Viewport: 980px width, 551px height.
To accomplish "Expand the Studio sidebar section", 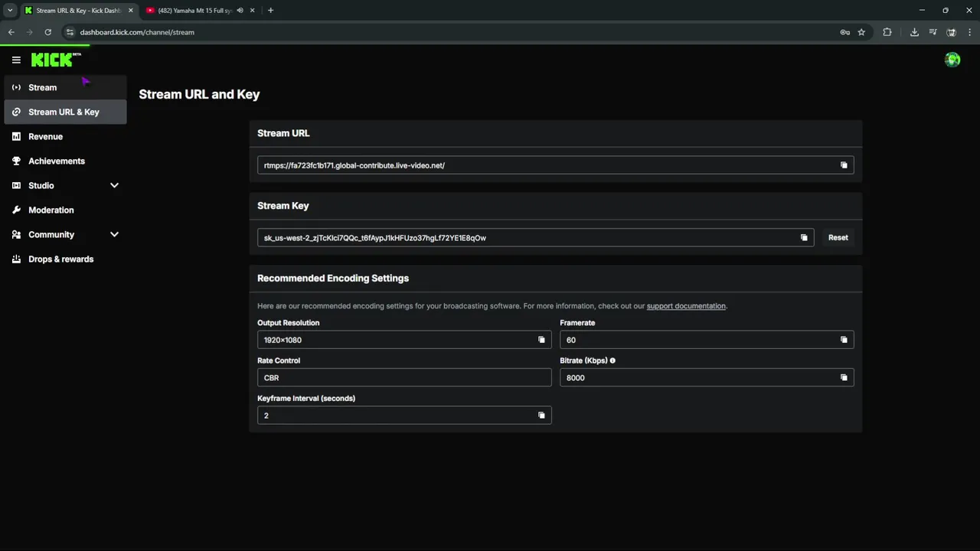I will click(114, 185).
